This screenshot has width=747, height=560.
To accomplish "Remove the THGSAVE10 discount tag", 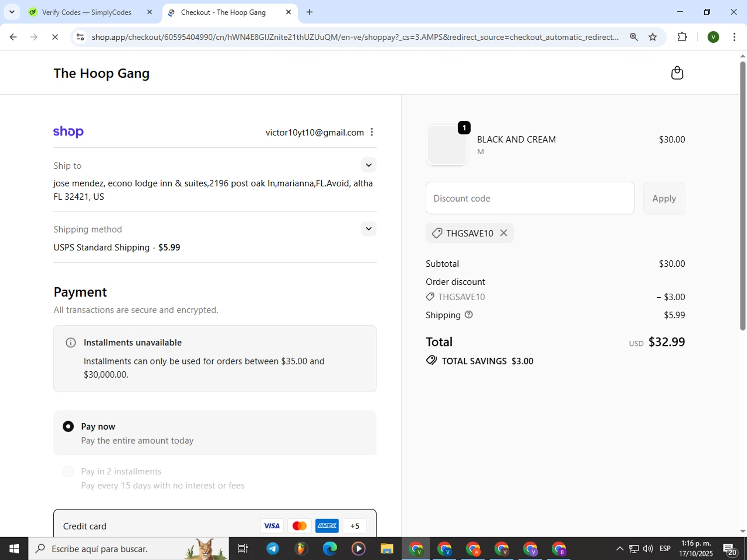I will click(503, 233).
